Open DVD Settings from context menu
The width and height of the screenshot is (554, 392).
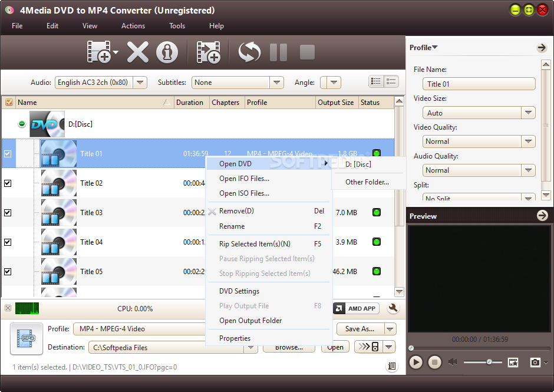tap(269, 291)
